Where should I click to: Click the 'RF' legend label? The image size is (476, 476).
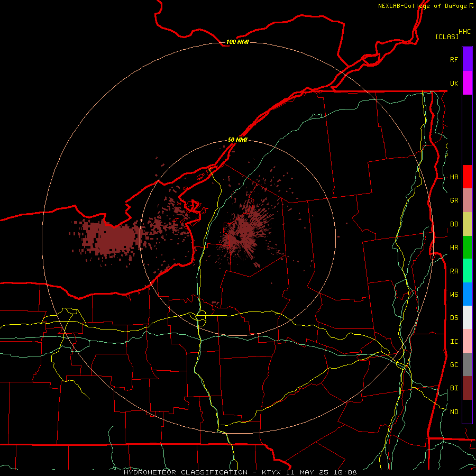pyautogui.click(x=454, y=59)
